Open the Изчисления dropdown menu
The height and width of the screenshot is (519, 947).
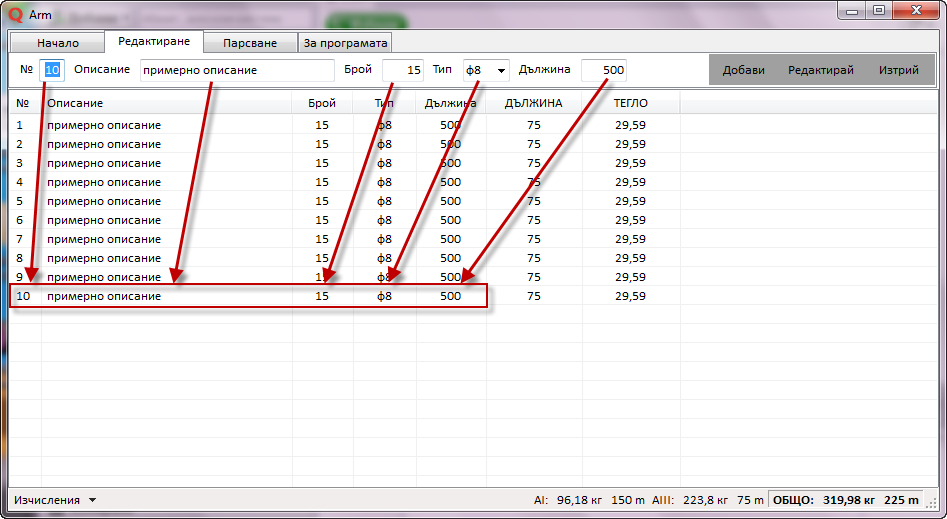[x=55, y=499]
